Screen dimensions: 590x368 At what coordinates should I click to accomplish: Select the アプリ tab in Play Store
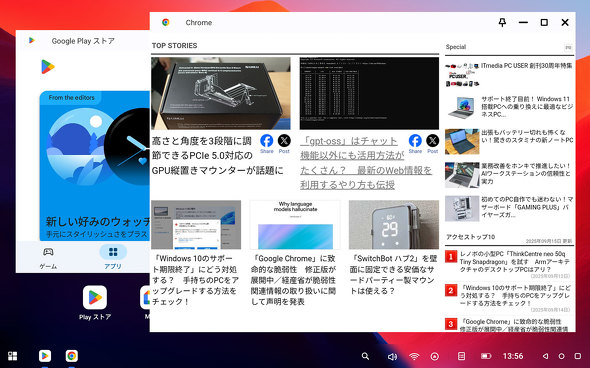point(113,258)
